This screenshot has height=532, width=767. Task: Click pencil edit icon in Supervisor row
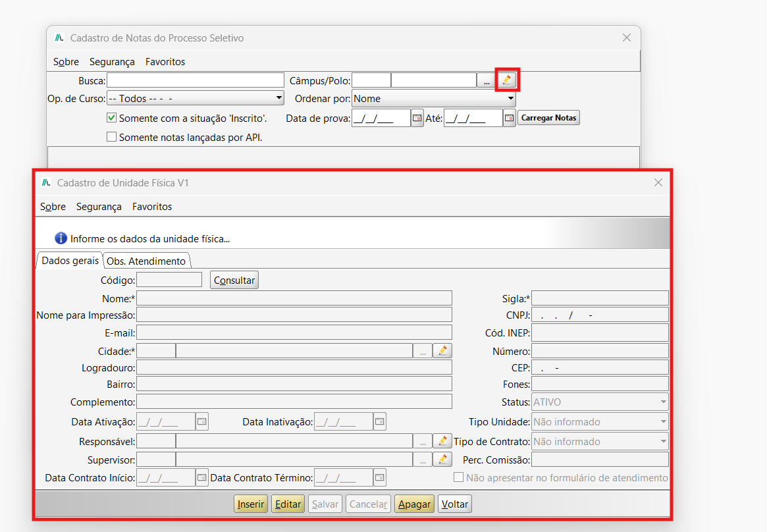(442, 460)
